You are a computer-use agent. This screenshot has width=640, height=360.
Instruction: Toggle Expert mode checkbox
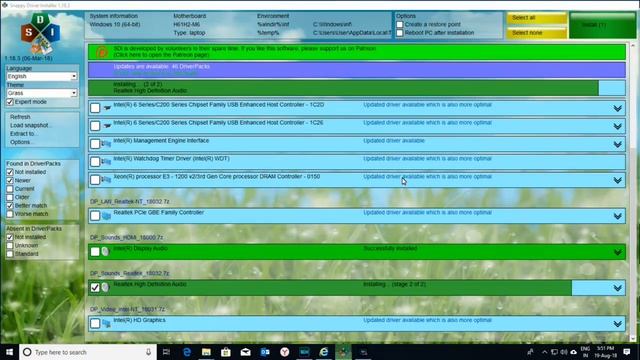coord(10,102)
